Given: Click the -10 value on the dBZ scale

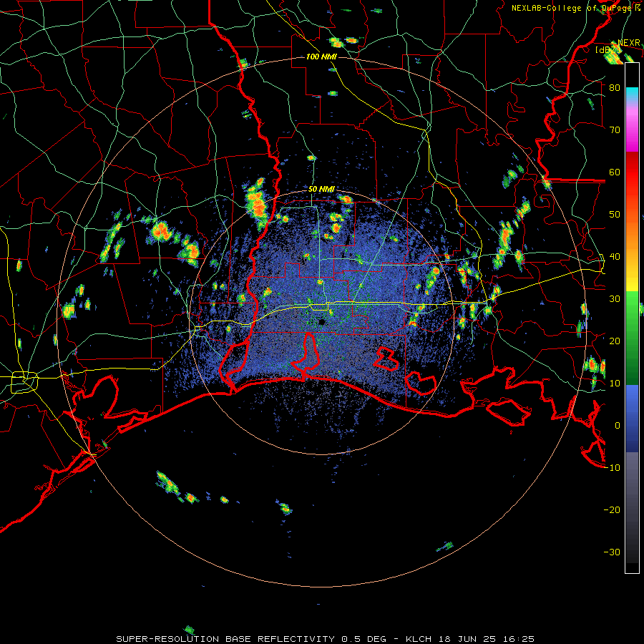Looking at the screenshot, I should (612, 468).
